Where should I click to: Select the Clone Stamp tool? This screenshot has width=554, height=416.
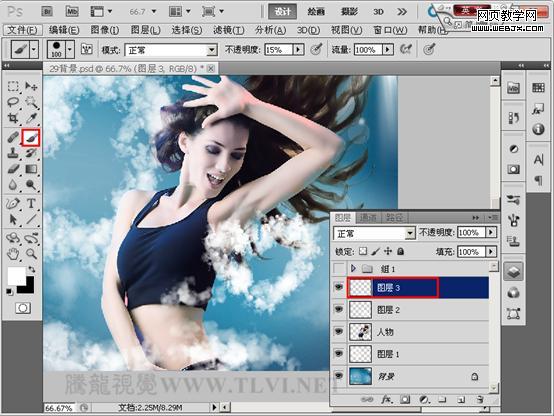pos(13,153)
